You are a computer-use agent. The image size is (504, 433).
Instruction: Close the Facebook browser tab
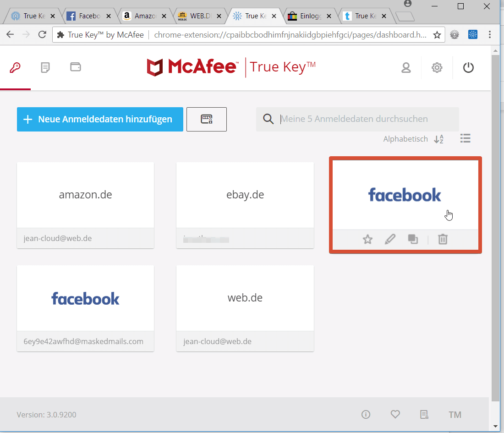coord(109,16)
